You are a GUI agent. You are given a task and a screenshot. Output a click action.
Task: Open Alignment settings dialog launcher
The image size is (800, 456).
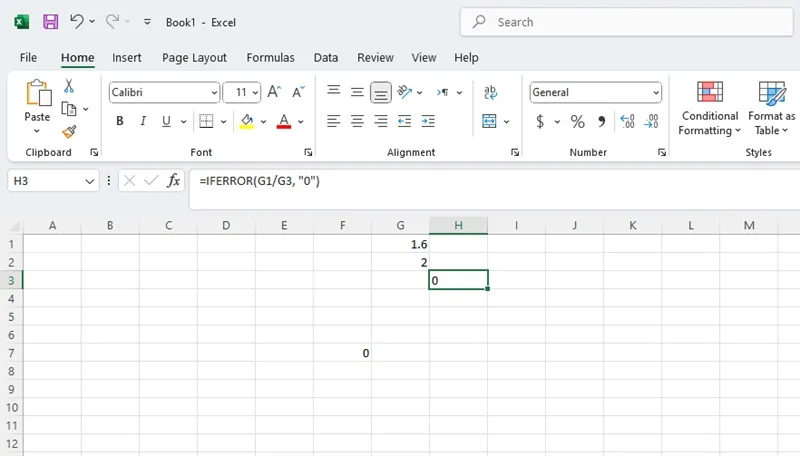pos(515,152)
